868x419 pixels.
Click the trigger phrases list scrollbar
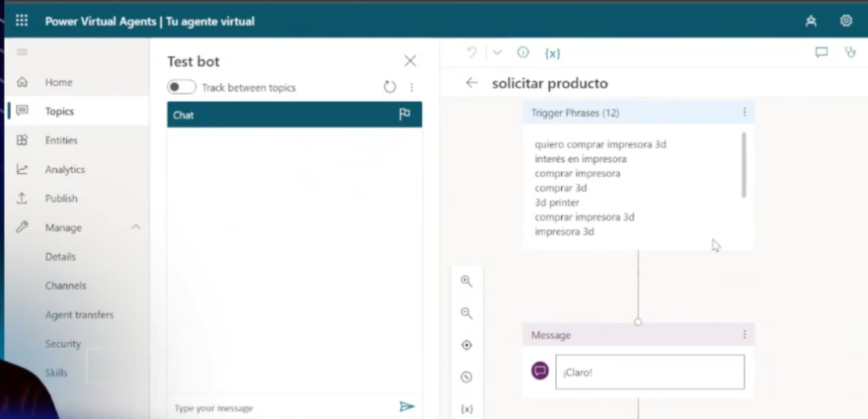[743, 165]
